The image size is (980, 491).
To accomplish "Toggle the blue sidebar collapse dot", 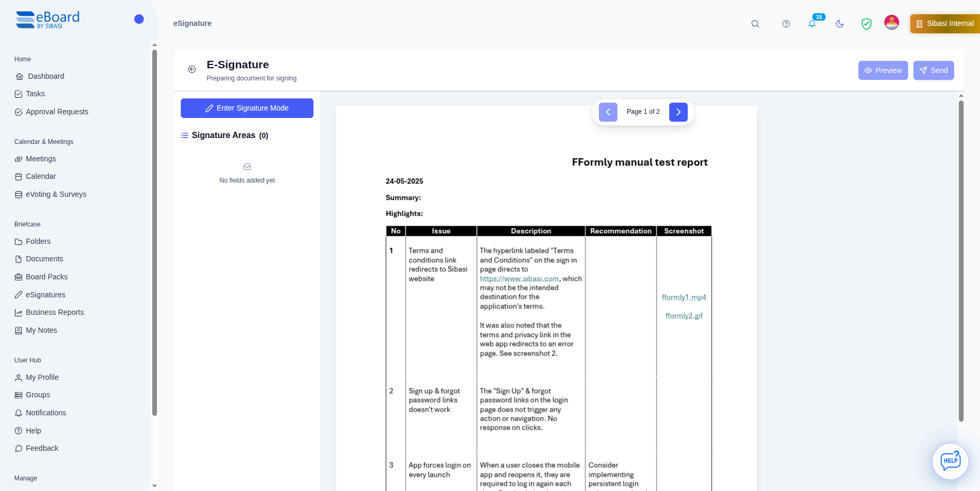I will coord(139,19).
